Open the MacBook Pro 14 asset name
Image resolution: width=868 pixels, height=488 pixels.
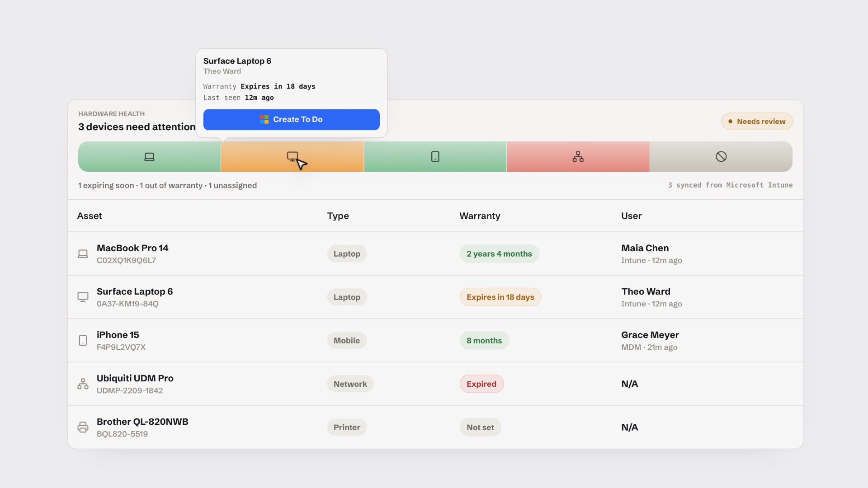(x=132, y=248)
